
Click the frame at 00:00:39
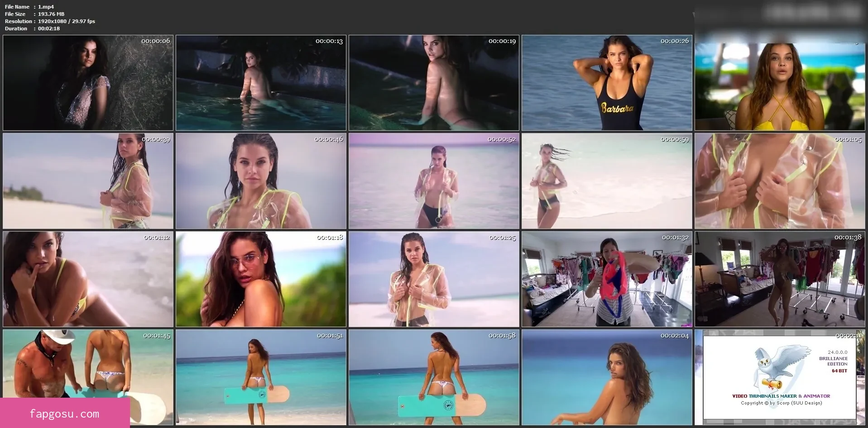click(88, 181)
